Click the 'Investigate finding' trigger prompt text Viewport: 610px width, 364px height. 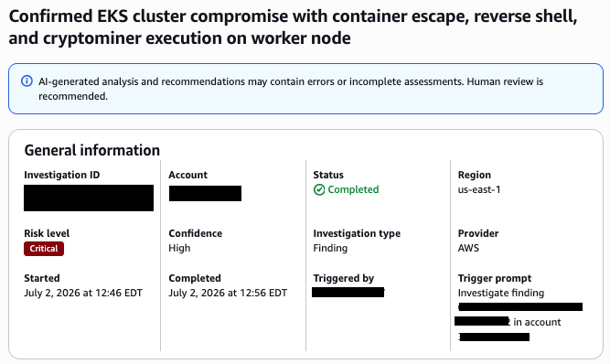pyautogui.click(x=501, y=293)
